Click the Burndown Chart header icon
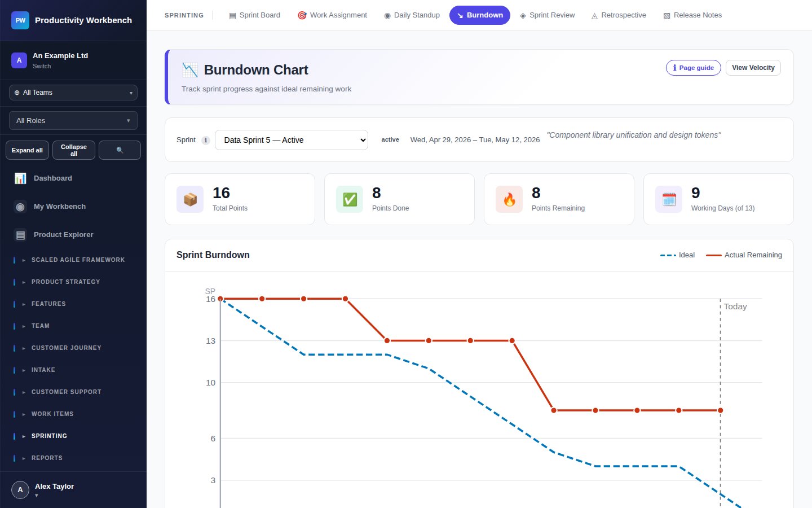This screenshot has height=508, width=812. click(190, 70)
